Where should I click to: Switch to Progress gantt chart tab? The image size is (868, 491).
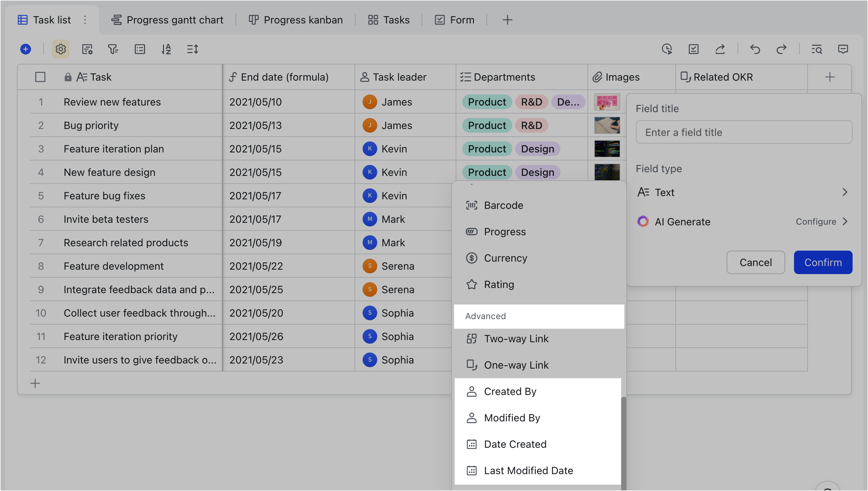click(168, 20)
